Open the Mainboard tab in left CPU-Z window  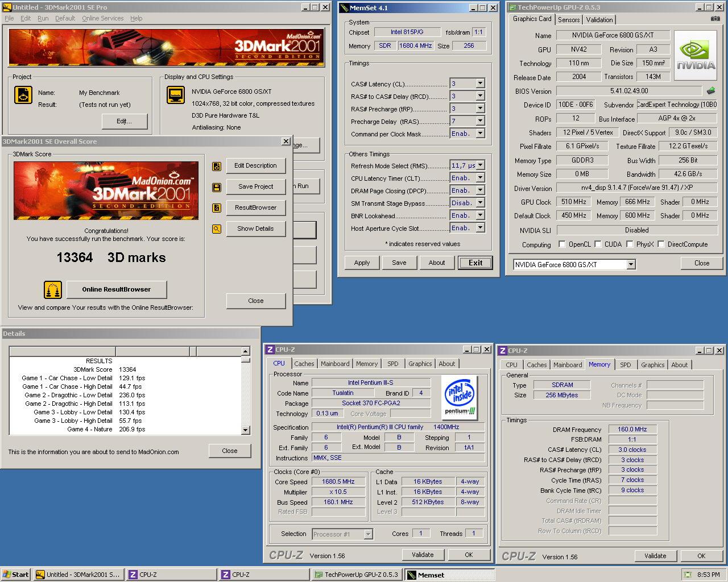[x=335, y=364]
